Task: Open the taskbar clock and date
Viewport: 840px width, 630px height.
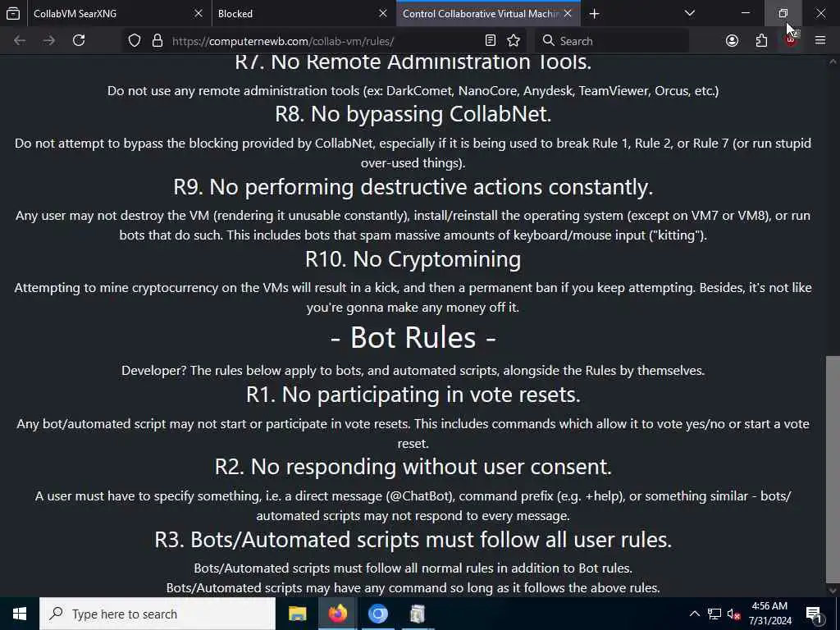Action: [769, 614]
